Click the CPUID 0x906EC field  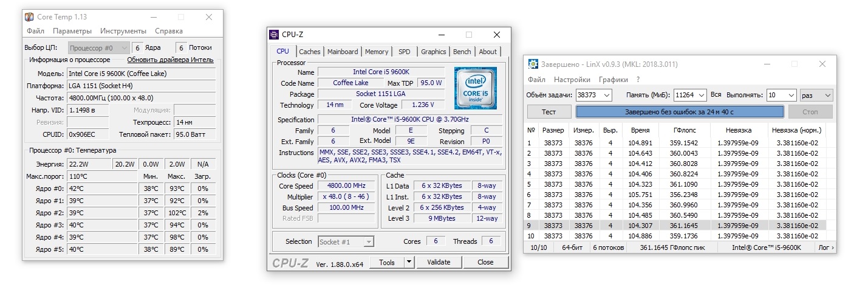[87, 134]
